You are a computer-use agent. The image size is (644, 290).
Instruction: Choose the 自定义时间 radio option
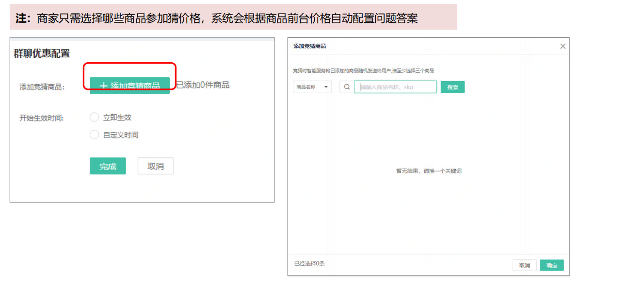coord(95,135)
